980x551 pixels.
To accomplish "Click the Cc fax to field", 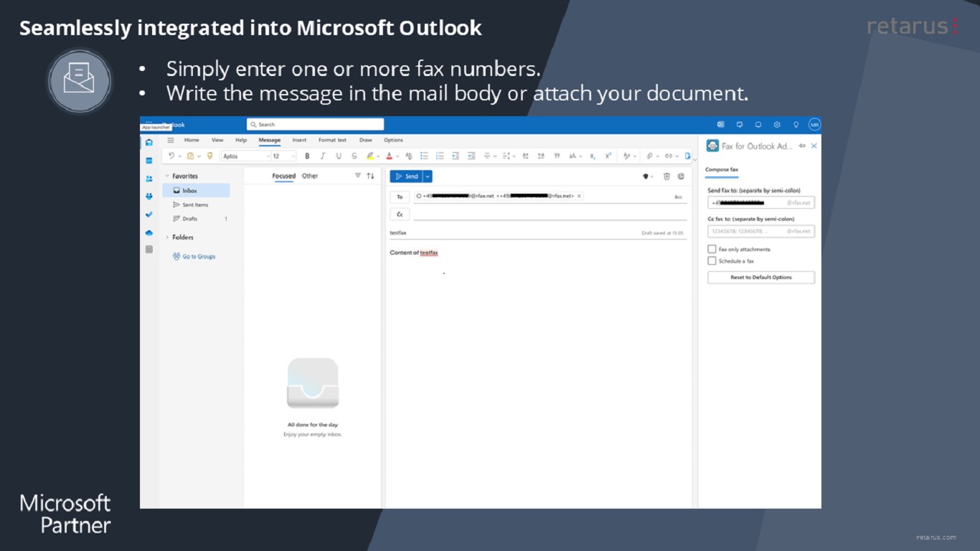I will click(761, 231).
